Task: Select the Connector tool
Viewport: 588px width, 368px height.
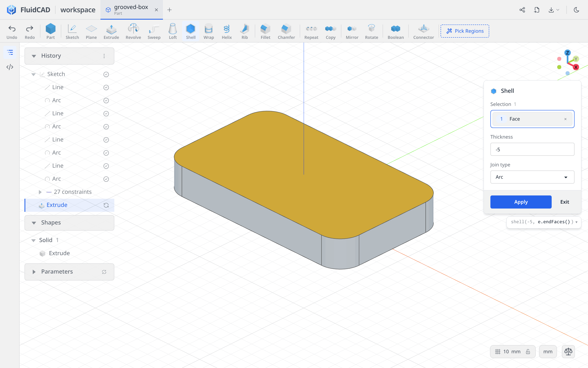Action: (423, 31)
